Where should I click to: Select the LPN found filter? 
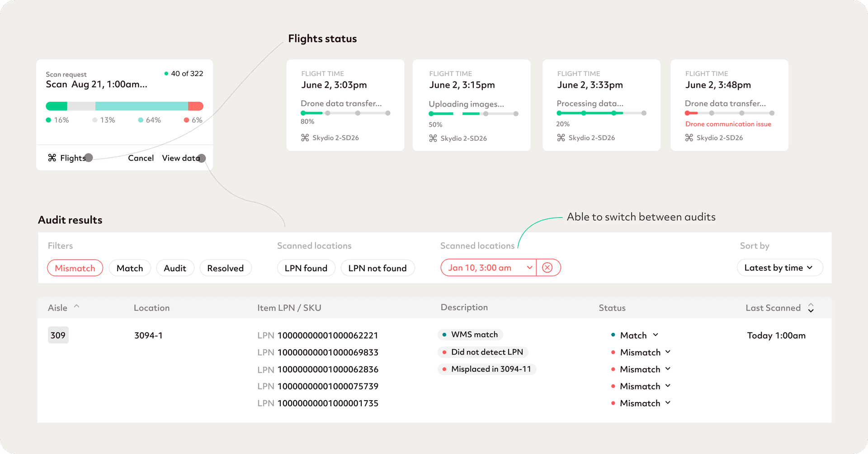pyautogui.click(x=306, y=268)
